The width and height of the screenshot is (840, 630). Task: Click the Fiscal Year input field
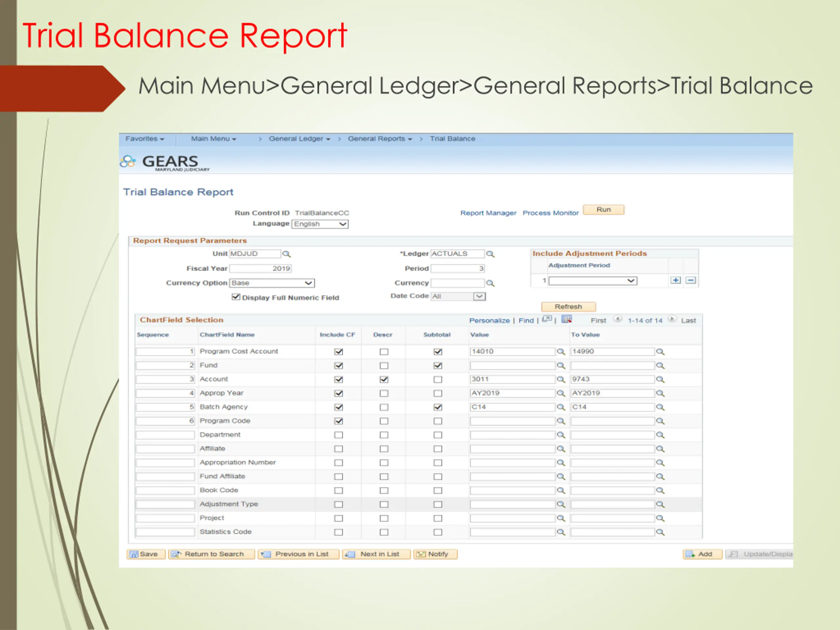[261, 269]
